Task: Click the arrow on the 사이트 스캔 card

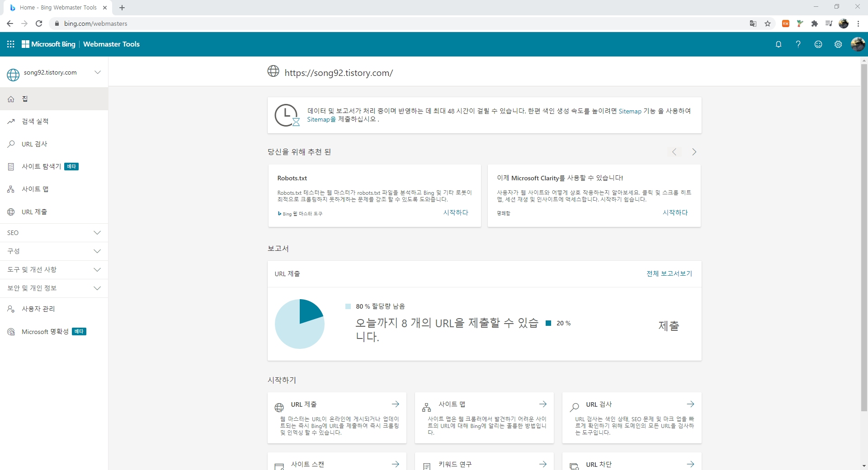Action: tap(396, 464)
